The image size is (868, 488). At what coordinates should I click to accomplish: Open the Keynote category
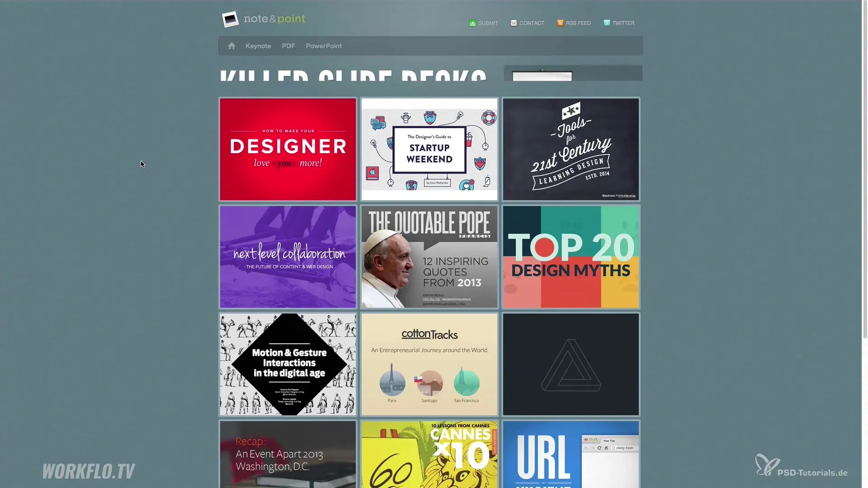258,46
